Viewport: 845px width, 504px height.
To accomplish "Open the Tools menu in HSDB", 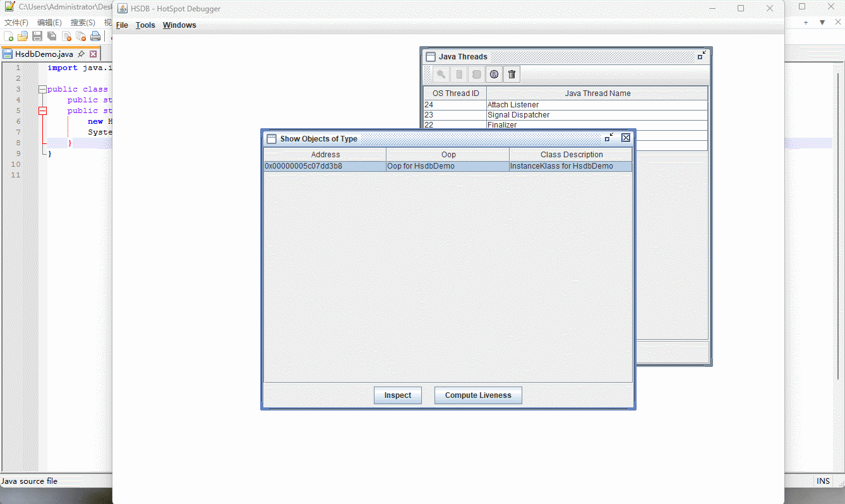I will point(145,25).
